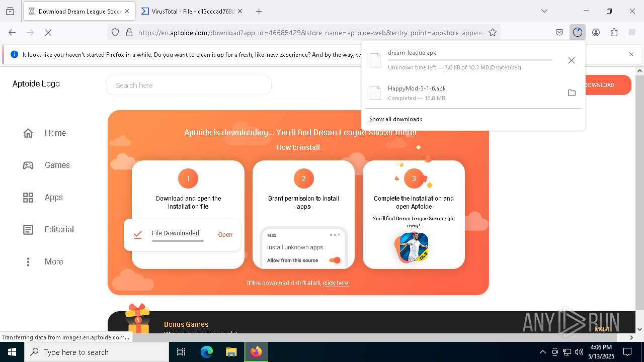Open the clock showing 4:06 PM
Viewport: 644px width, 362px height.
(601, 352)
